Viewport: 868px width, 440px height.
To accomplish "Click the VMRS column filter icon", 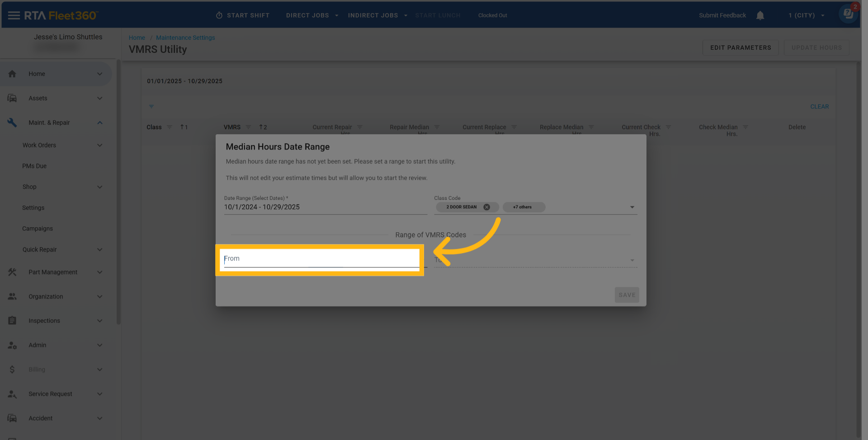I will [248, 127].
